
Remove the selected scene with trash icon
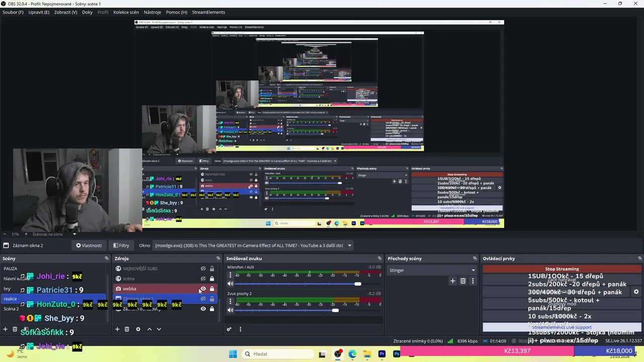15,329
